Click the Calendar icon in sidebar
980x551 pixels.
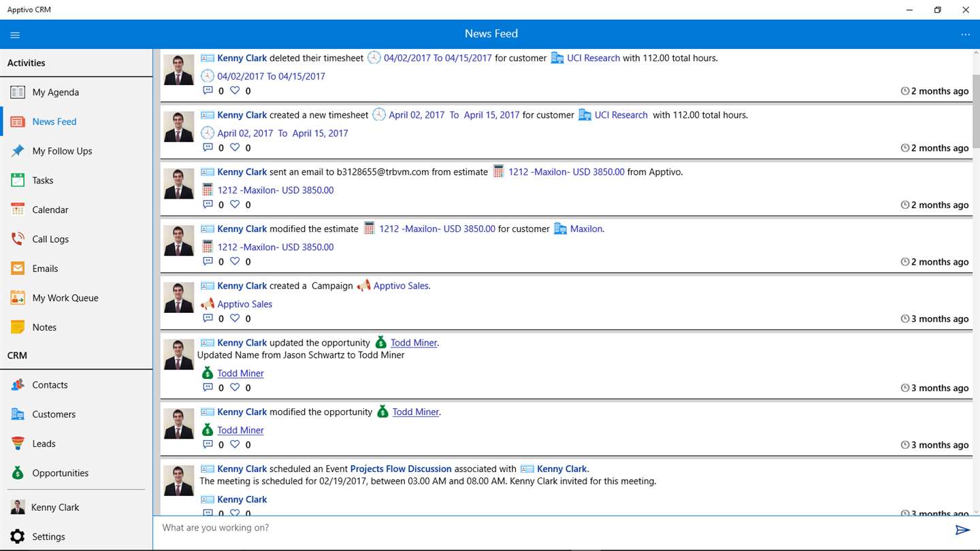[x=18, y=210]
